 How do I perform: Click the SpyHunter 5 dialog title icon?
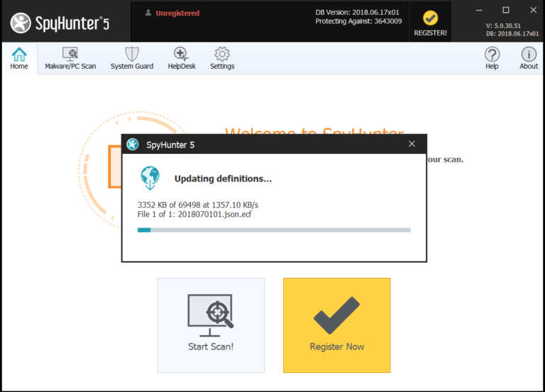coord(133,145)
